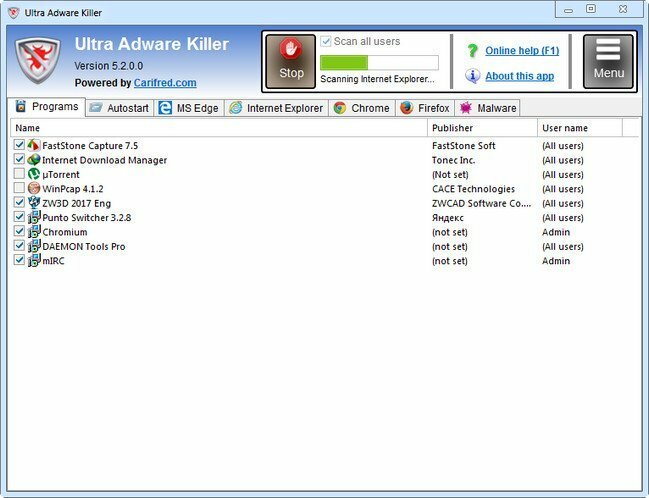Toggle the Scan all users checkbox
The image size is (649, 498).
[x=326, y=41]
